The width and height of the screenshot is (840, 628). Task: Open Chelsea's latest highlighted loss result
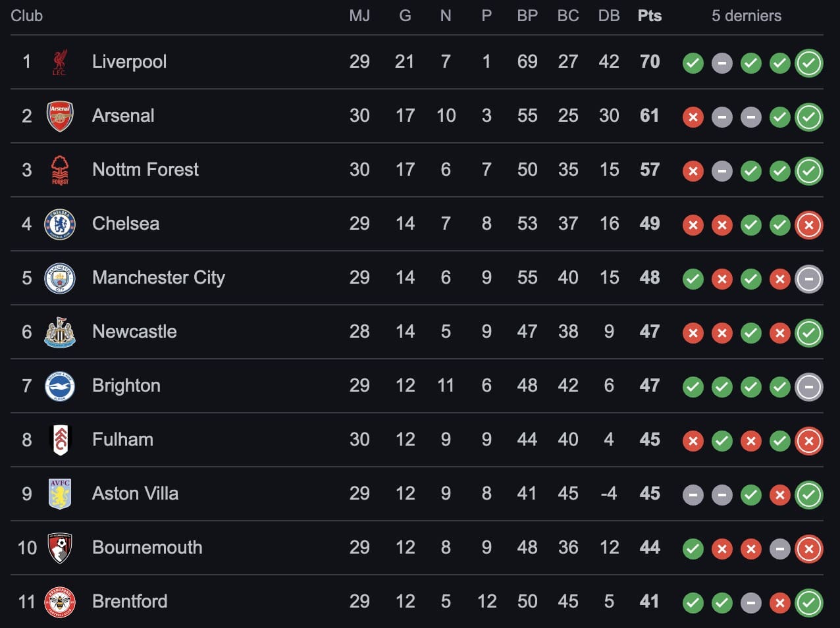pyautogui.click(x=809, y=225)
